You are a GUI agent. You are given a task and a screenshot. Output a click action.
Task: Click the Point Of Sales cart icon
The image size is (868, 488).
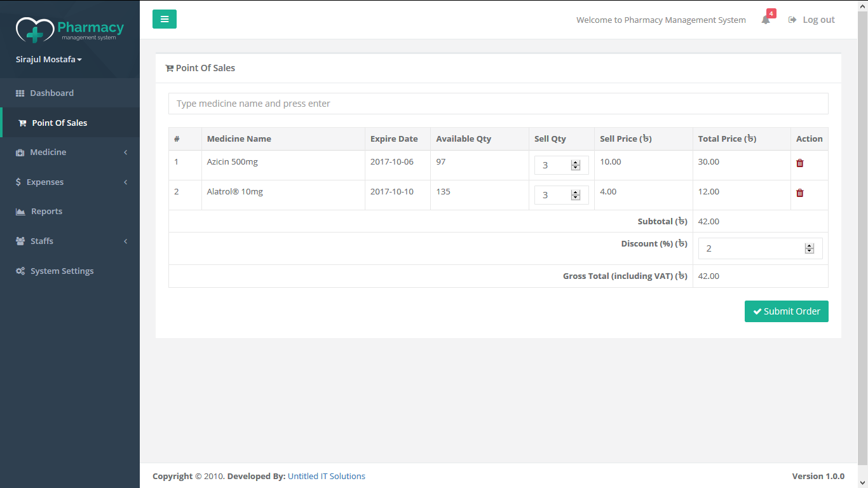22,123
